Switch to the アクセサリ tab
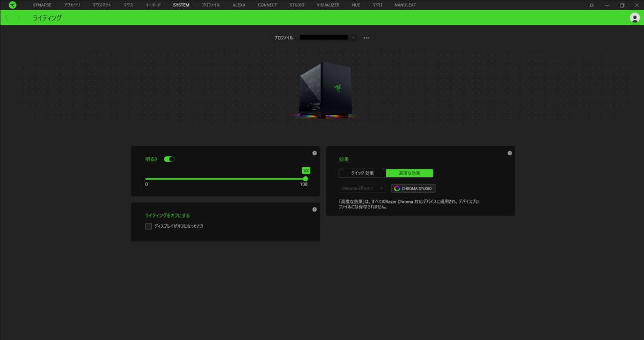Screen dimensions: 644x340 click(72, 5)
